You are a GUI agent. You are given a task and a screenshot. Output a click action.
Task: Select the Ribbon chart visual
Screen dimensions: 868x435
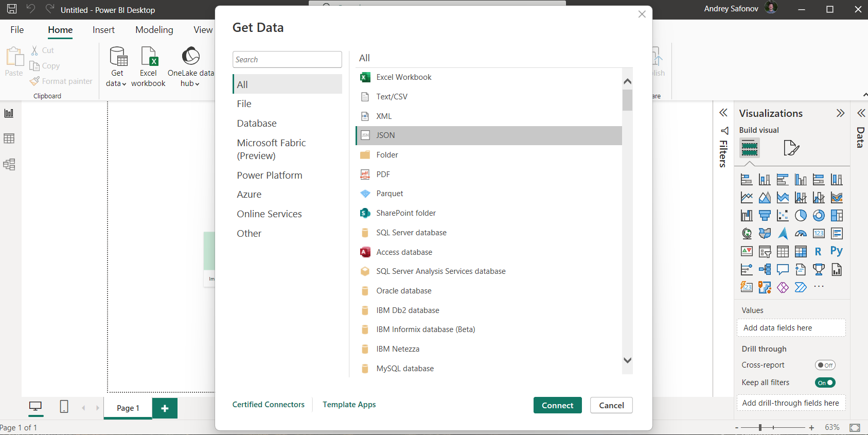coord(837,198)
